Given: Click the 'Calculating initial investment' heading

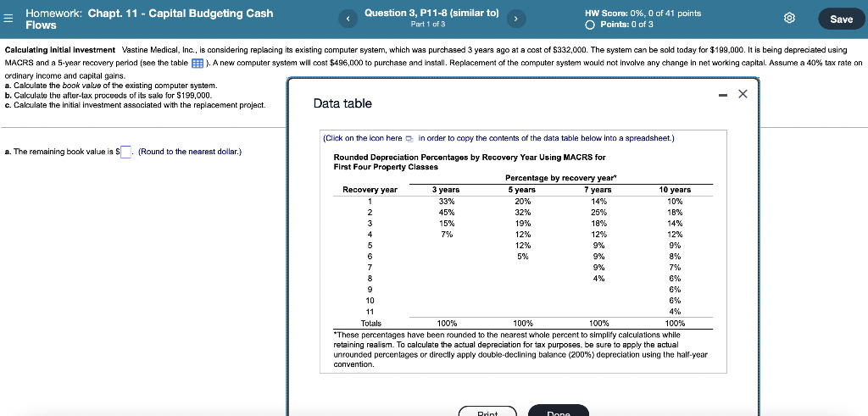Looking at the screenshot, I should tap(60, 50).
